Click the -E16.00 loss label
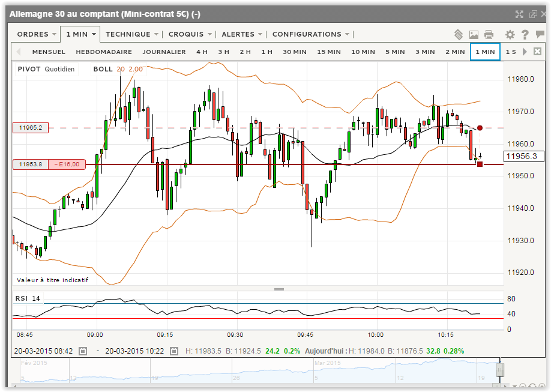This screenshot has height=392, width=551. tap(67, 164)
